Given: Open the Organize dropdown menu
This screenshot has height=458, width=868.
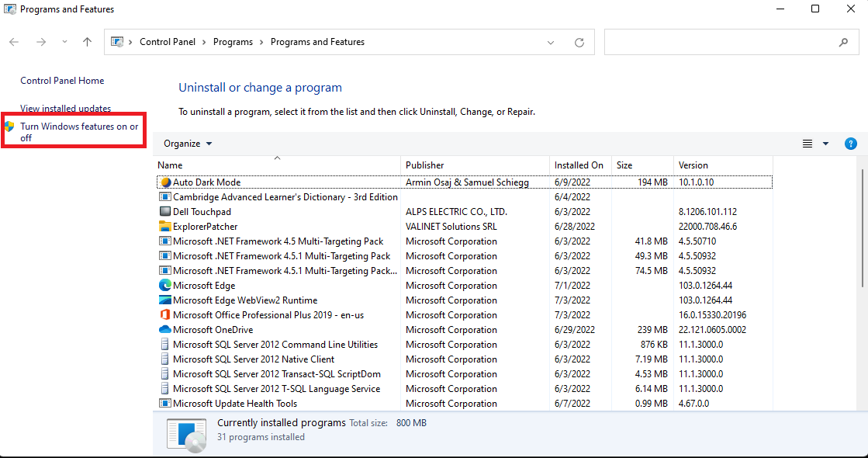Looking at the screenshot, I should click(188, 144).
